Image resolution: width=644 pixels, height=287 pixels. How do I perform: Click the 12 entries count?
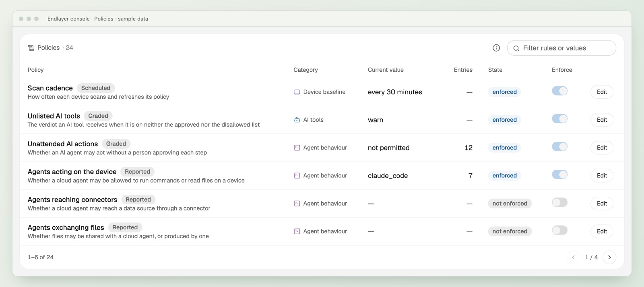(x=469, y=148)
